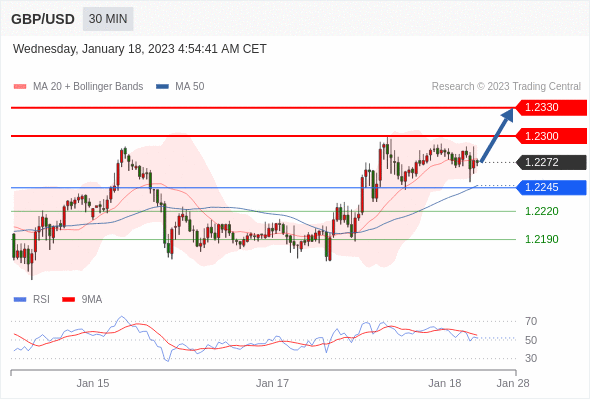Click the MA 20 + Bollinger Bands legend swatch

point(20,87)
